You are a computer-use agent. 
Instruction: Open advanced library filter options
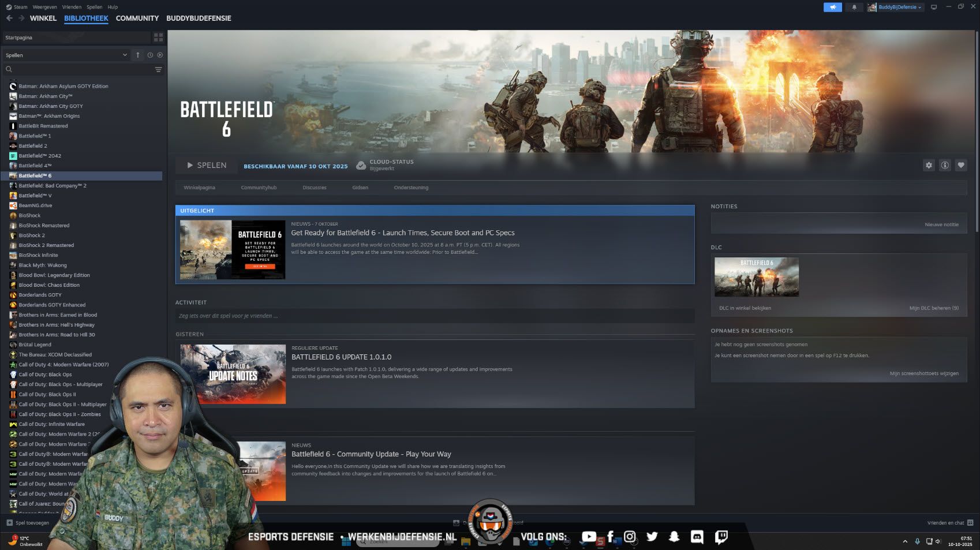158,69
